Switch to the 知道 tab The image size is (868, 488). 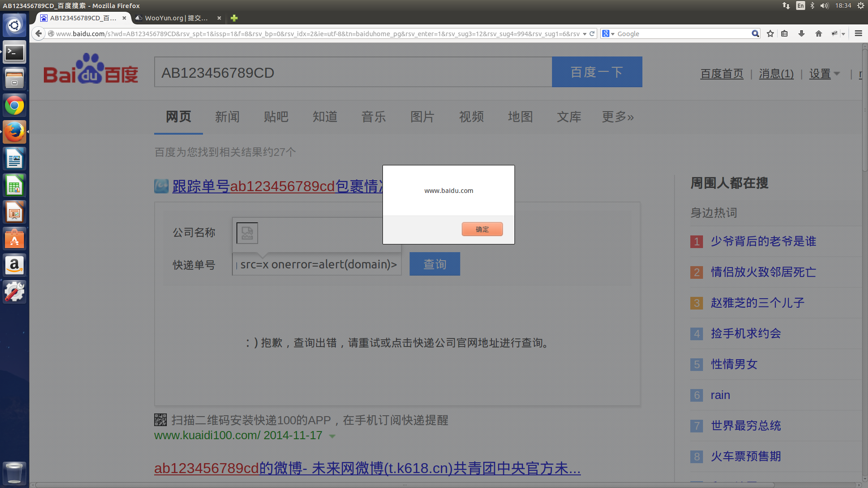click(x=325, y=117)
